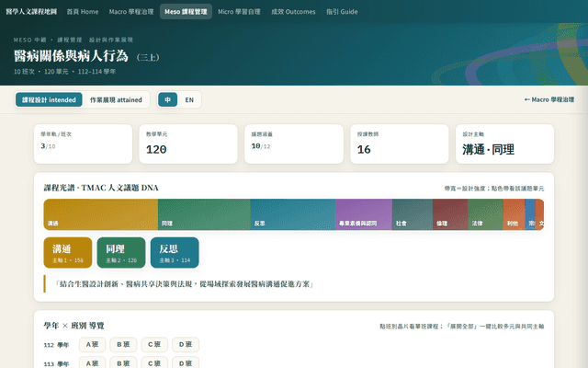Select C班 chip in the 113 學年 row
The image size is (588, 368).
tap(154, 363)
